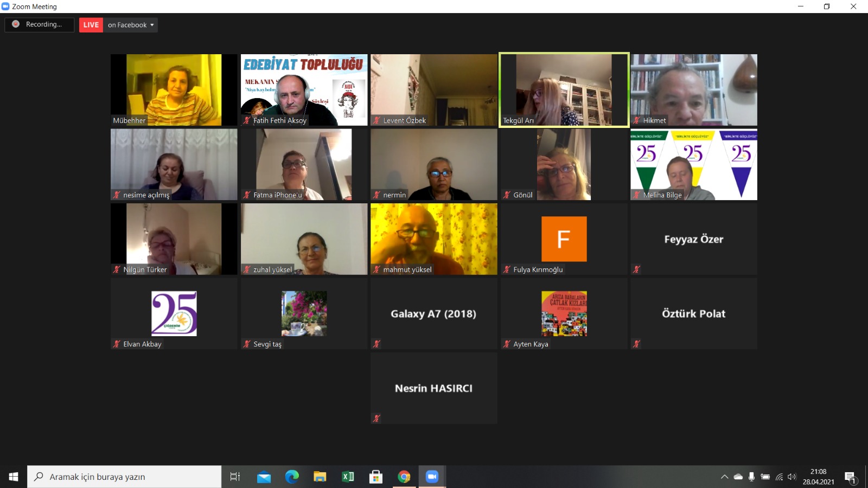Viewport: 868px width, 488px height.
Task: Click the Windows Start button
Action: pyautogui.click(x=14, y=477)
